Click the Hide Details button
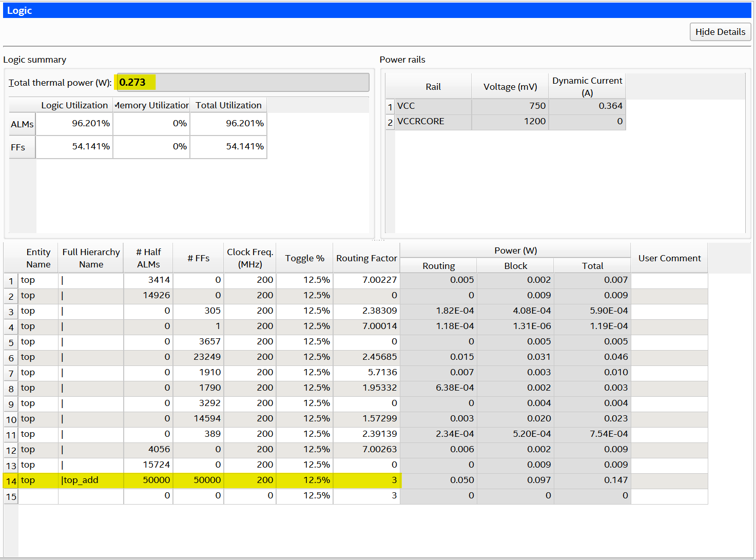Viewport: 756px width, 560px height. coord(720,32)
